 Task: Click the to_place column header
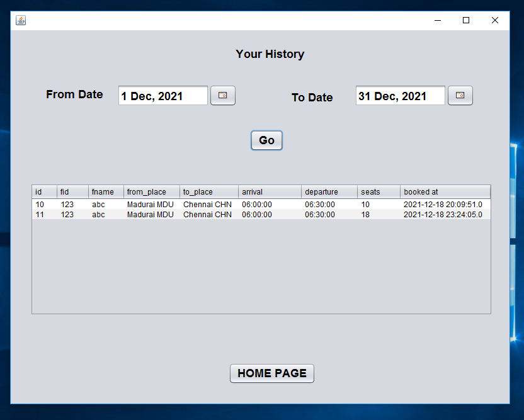click(x=209, y=192)
